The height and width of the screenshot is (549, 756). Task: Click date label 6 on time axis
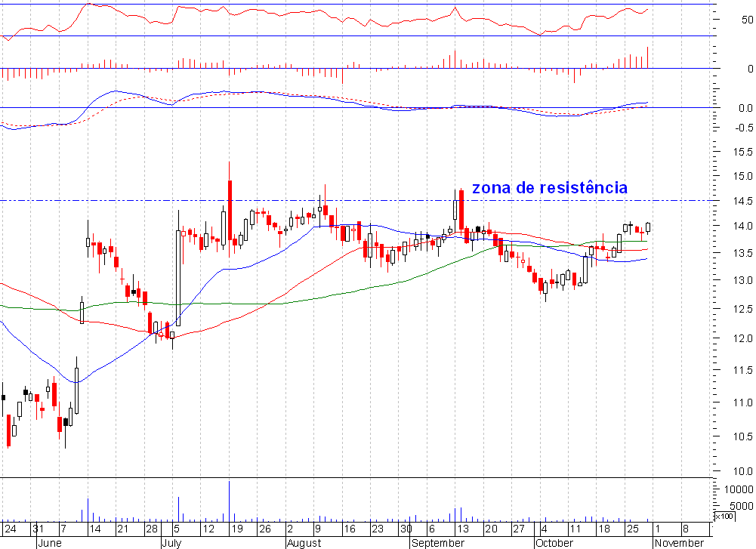pyautogui.click(x=432, y=529)
